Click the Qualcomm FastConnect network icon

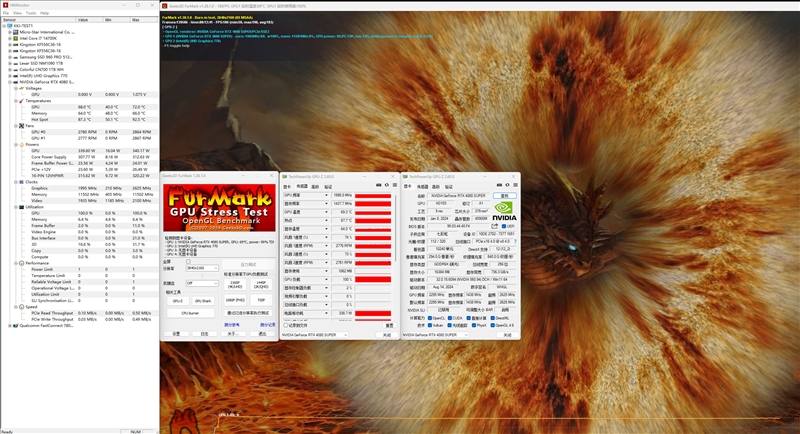pos(15,325)
